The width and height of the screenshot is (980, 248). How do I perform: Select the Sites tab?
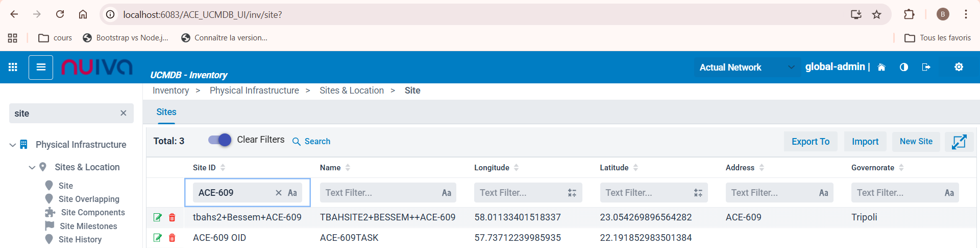coord(166,112)
